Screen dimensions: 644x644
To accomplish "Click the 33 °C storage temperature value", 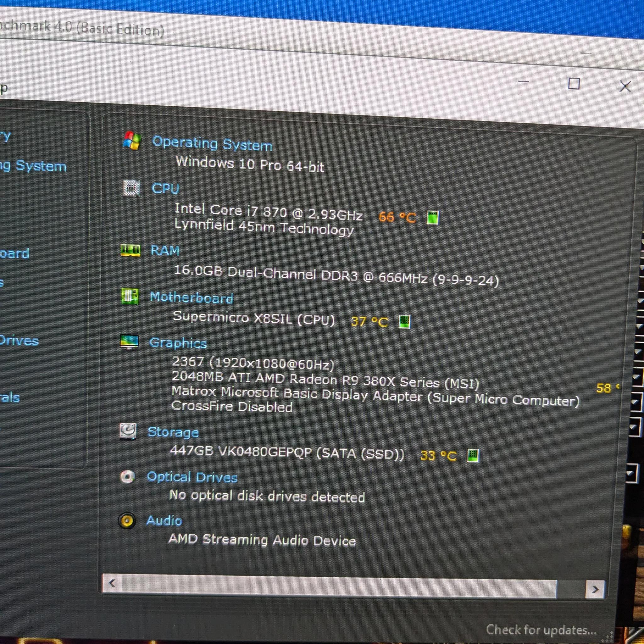I will (438, 455).
